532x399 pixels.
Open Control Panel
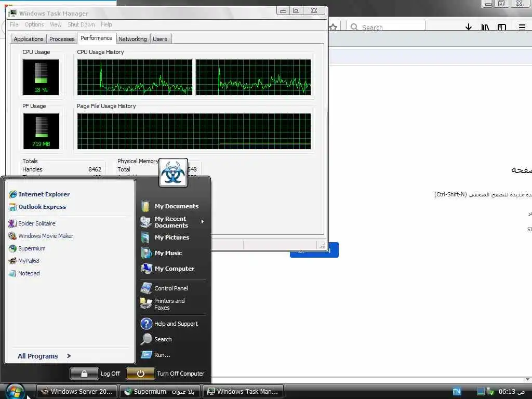164,288
